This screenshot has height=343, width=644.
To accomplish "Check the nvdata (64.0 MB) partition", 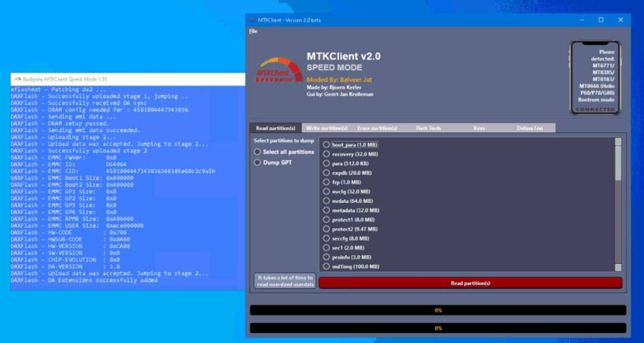I will coord(326,201).
